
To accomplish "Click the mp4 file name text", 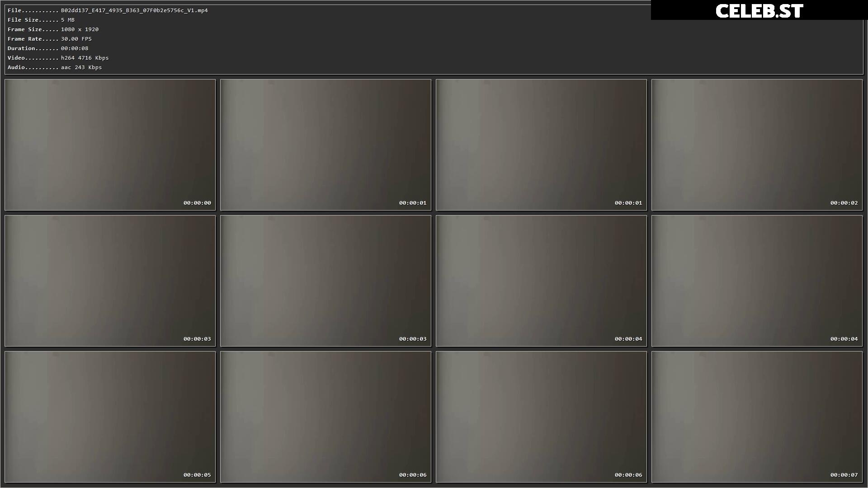I will pyautogui.click(x=134, y=10).
